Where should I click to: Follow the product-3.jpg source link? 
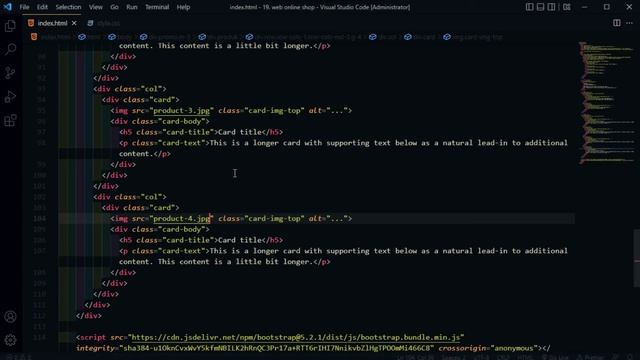tap(181, 111)
